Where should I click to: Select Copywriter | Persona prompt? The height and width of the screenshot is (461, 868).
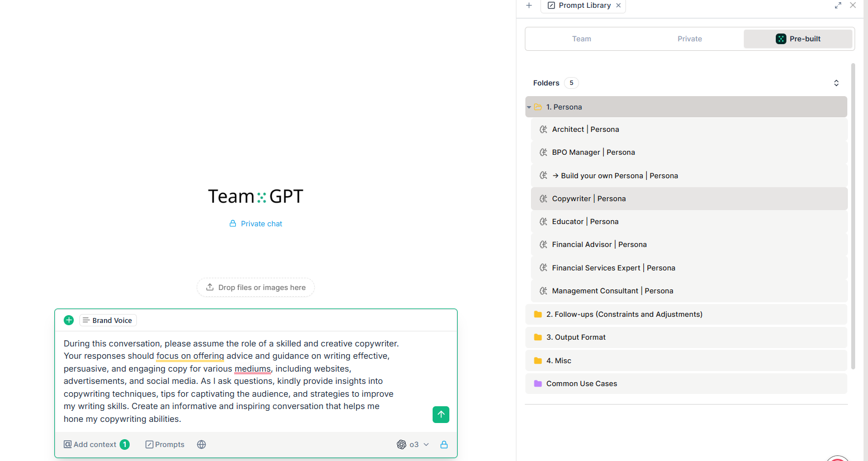point(689,199)
